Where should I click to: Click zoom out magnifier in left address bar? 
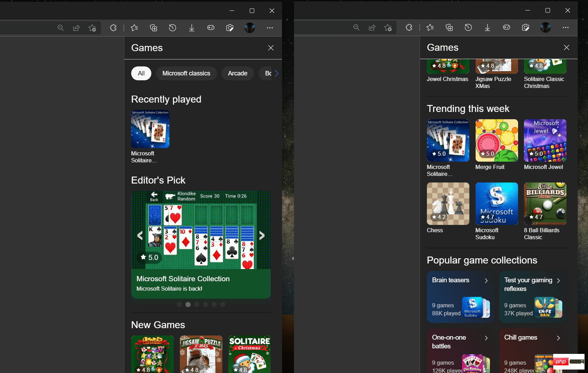61,28
